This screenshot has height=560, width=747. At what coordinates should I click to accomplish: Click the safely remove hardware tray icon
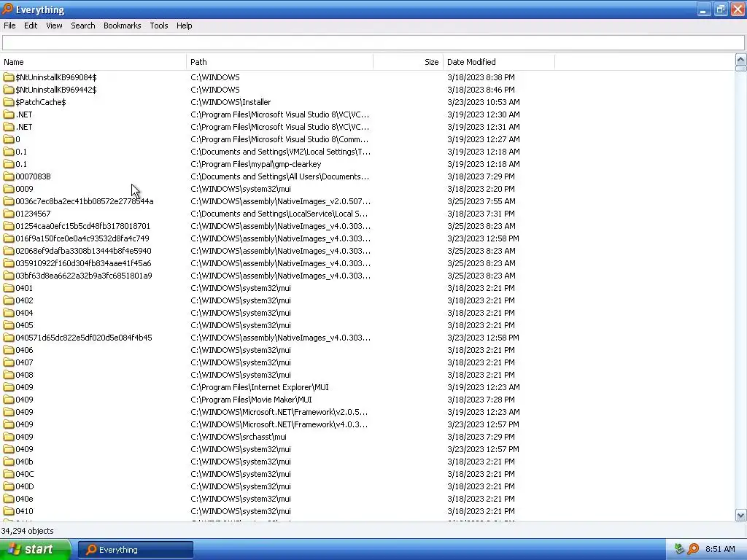pyautogui.click(x=679, y=549)
